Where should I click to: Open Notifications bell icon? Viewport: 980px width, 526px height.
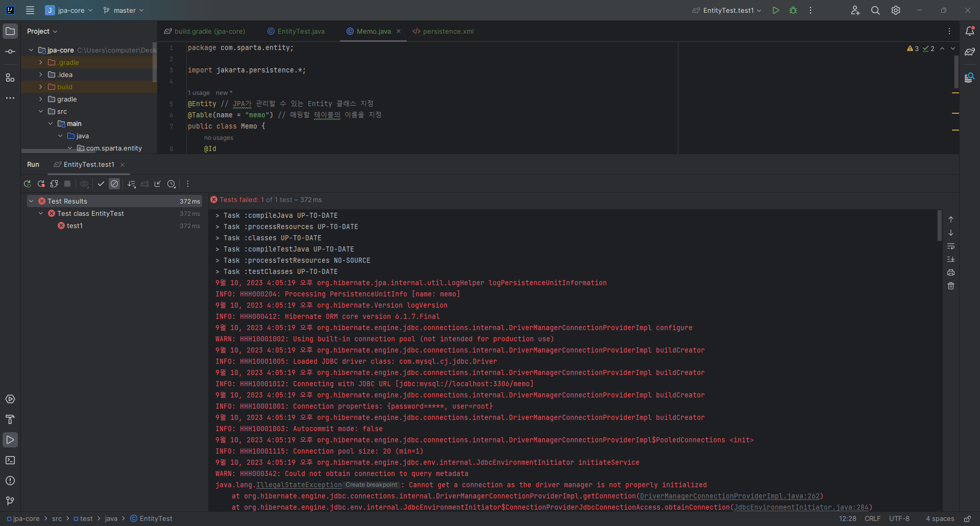point(970,31)
